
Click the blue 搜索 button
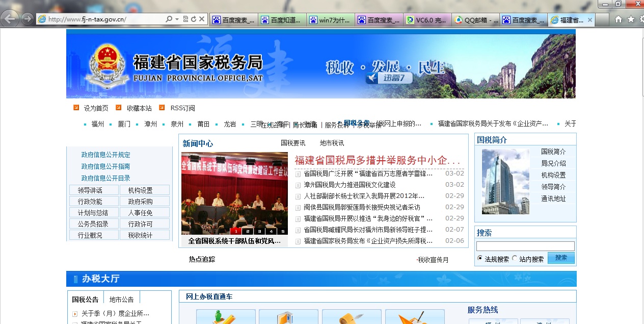561,258
